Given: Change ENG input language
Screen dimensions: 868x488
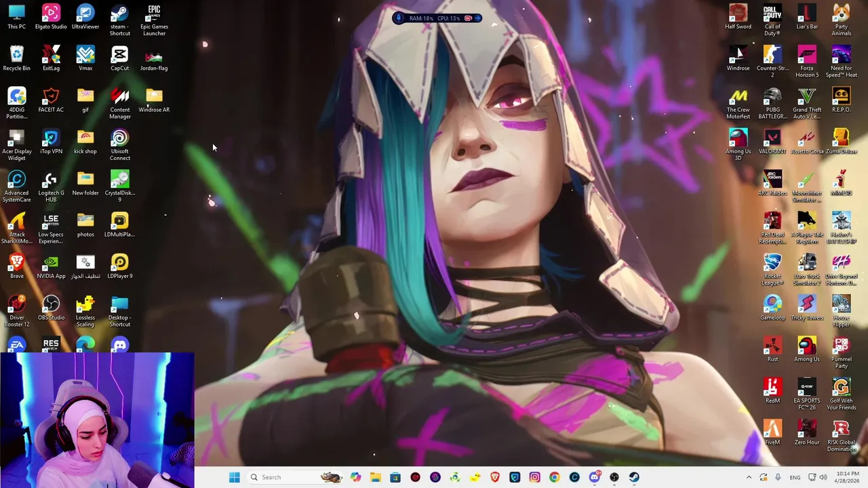Looking at the screenshot, I should tap(795, 477).
